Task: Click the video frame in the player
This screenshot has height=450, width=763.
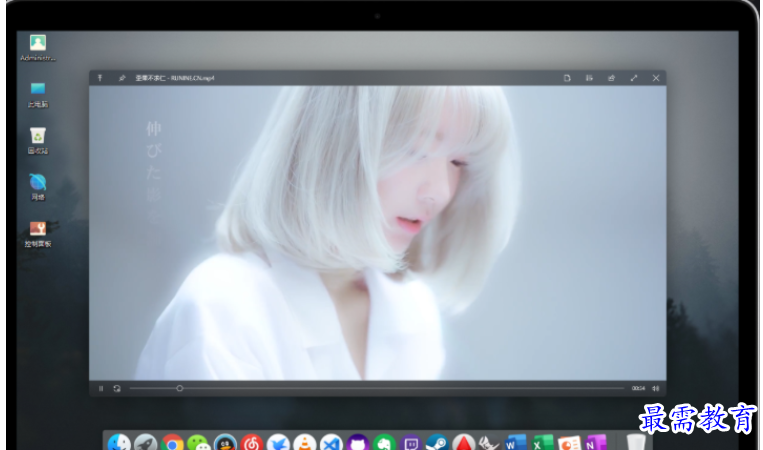Action: (378, 233)
